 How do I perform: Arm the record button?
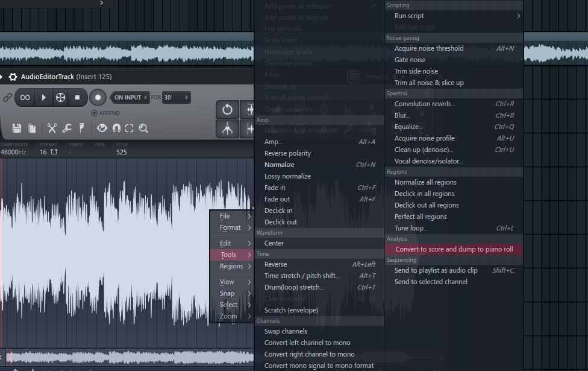tap(98, 98)
